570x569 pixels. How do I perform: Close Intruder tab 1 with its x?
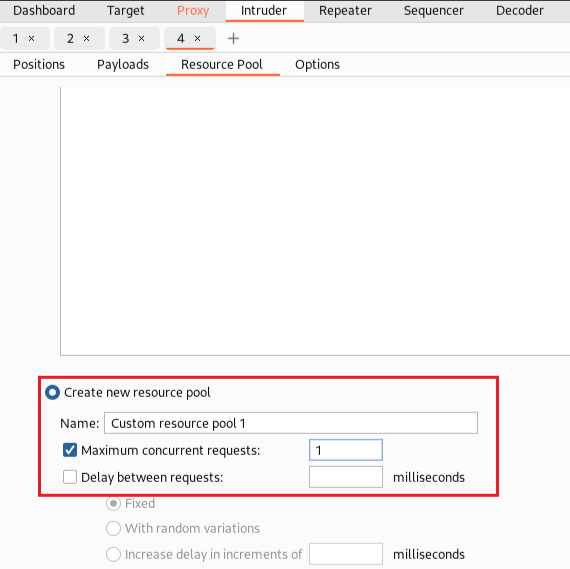[x=32, y=39]
